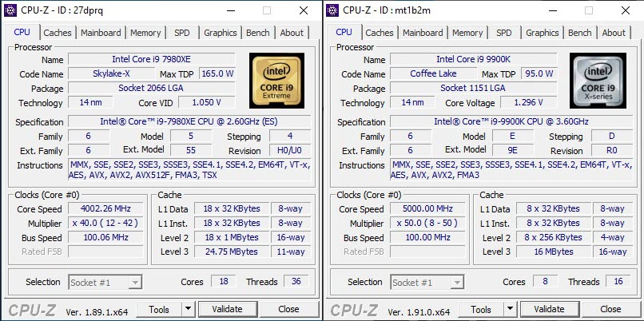
Task: Click Max TDP value '165.0 W'
Action: pyautogui.click(x=217, y=74)
